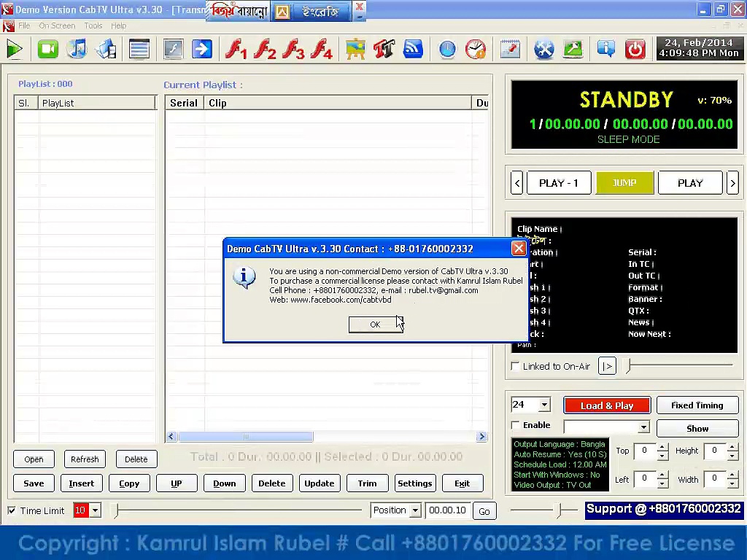Open the Help menu
The width and height of the screenshot is (747, 560).
pyautogui.click(x=118, y=26)
